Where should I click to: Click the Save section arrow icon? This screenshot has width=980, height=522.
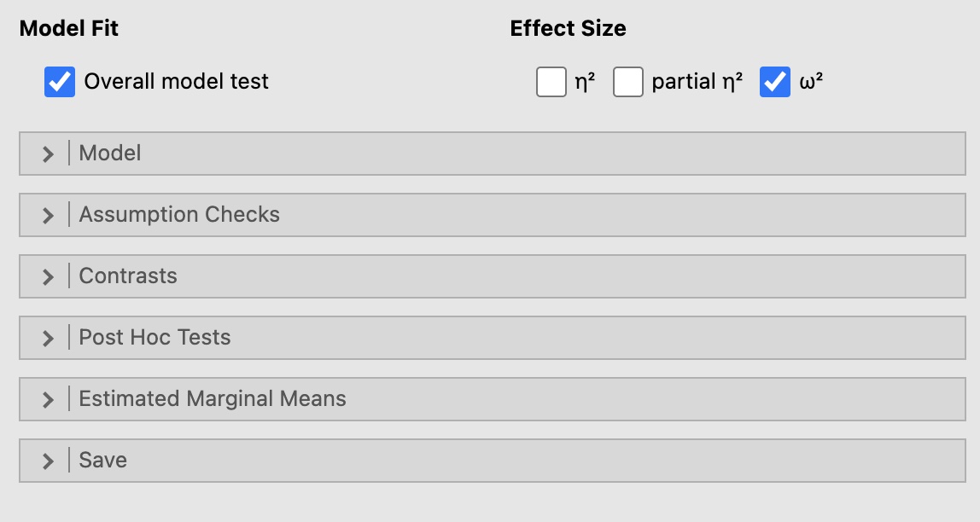[x=49, y=461]
